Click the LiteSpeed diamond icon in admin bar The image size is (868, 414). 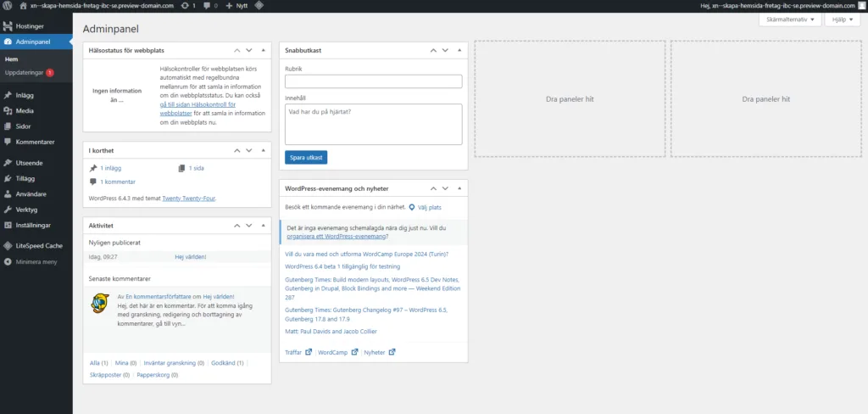point(259,6)
